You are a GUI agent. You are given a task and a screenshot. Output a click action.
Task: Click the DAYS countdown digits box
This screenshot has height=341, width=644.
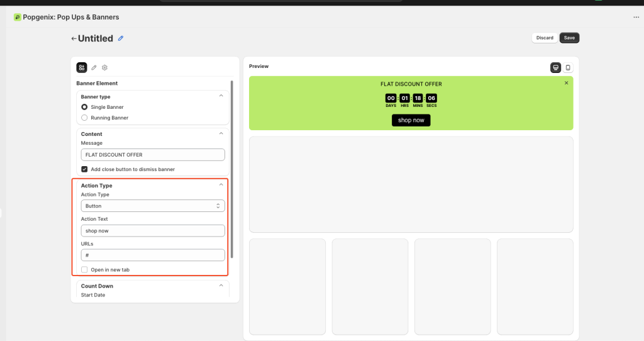(391, 98)
